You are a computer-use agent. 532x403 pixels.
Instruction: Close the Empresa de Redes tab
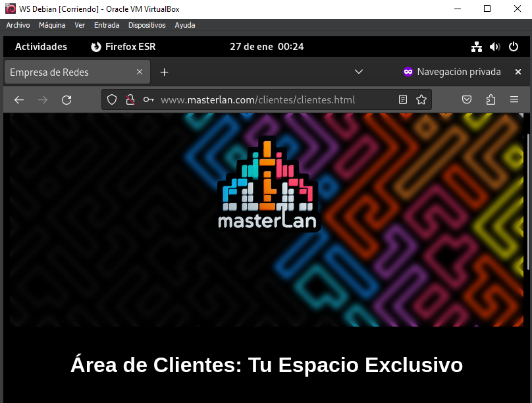pos(140,72)
